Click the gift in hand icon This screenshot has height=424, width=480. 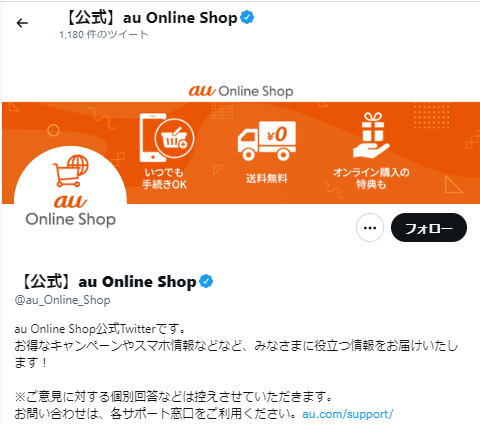(371, 135)
